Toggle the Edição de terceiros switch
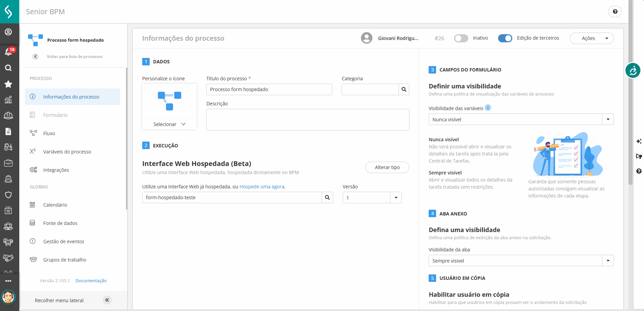 505,38
